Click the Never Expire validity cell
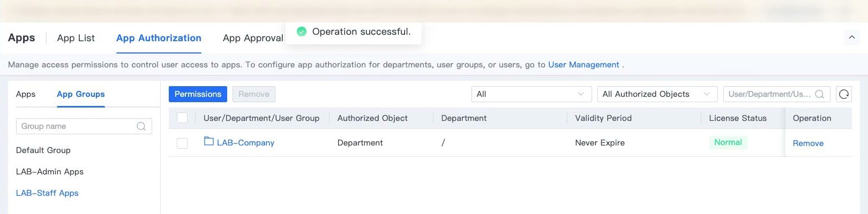This screenshot has height=214, width=868. [600, 143]
